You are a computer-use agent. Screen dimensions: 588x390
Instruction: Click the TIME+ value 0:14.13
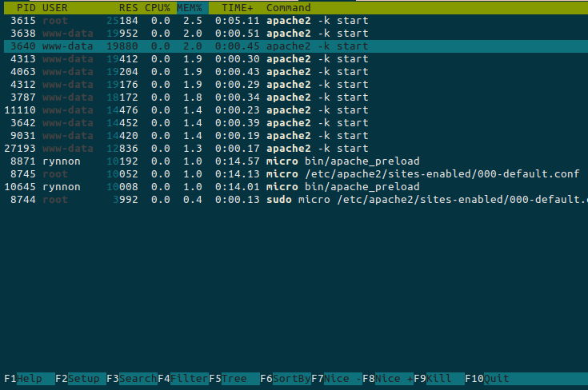(x=237, y=174)
